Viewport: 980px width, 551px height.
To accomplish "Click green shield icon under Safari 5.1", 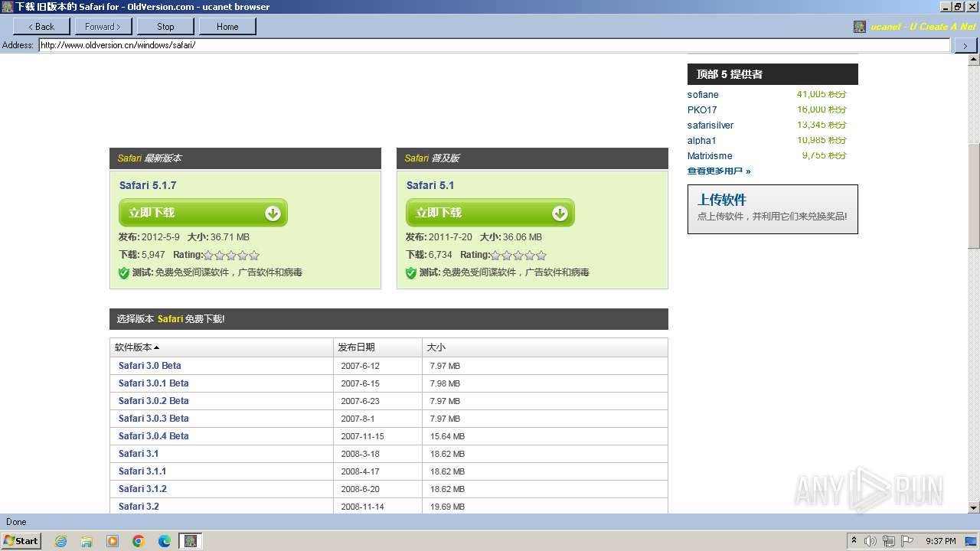I will [411, 272].
